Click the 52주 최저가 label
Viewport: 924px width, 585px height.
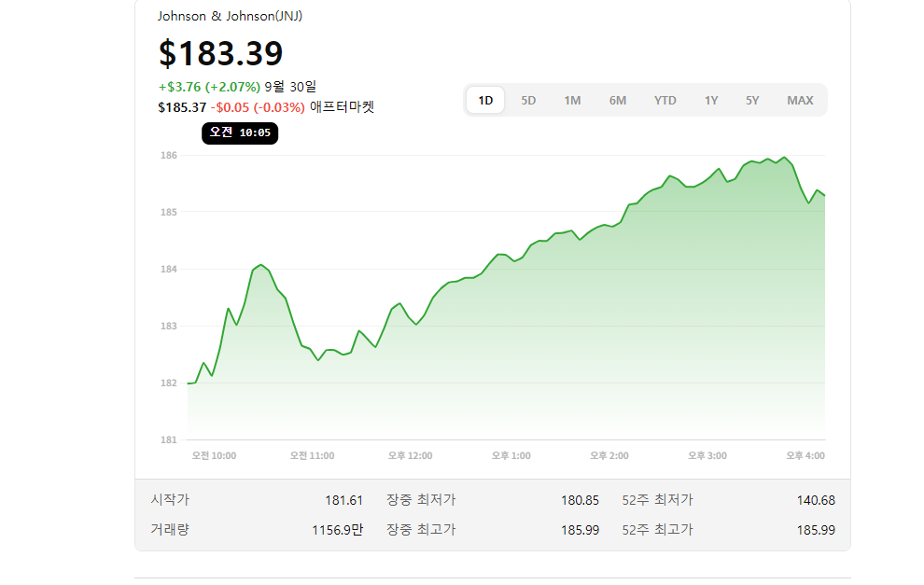point(658,499)
